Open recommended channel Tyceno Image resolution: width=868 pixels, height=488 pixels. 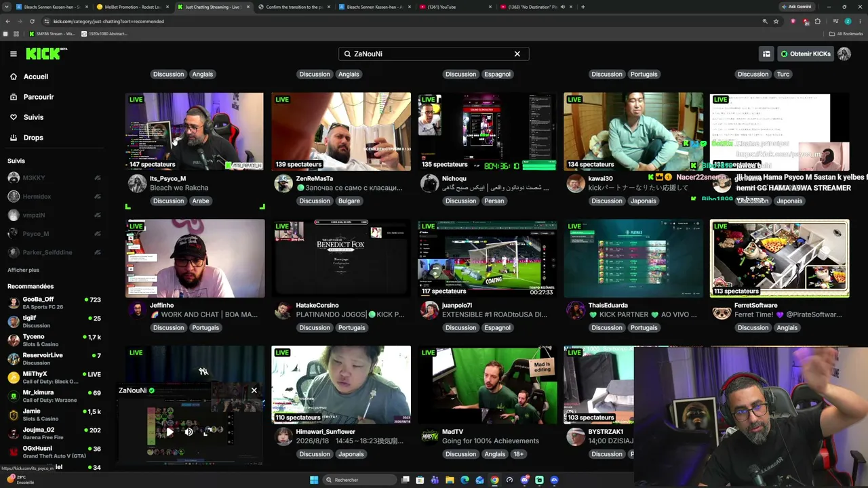(x=54, y=340)
